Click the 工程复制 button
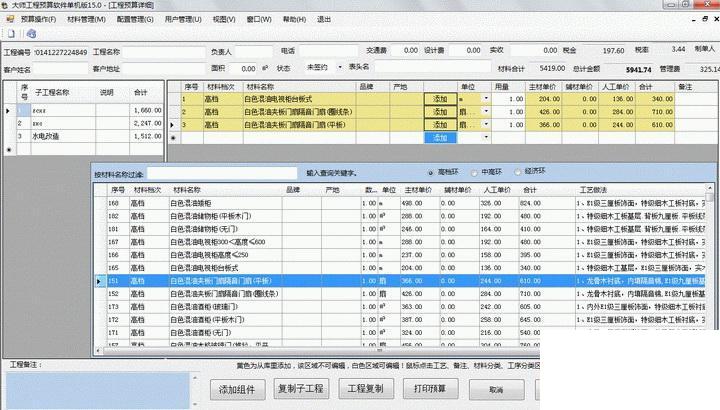720x410 pixels. [366, 388]
